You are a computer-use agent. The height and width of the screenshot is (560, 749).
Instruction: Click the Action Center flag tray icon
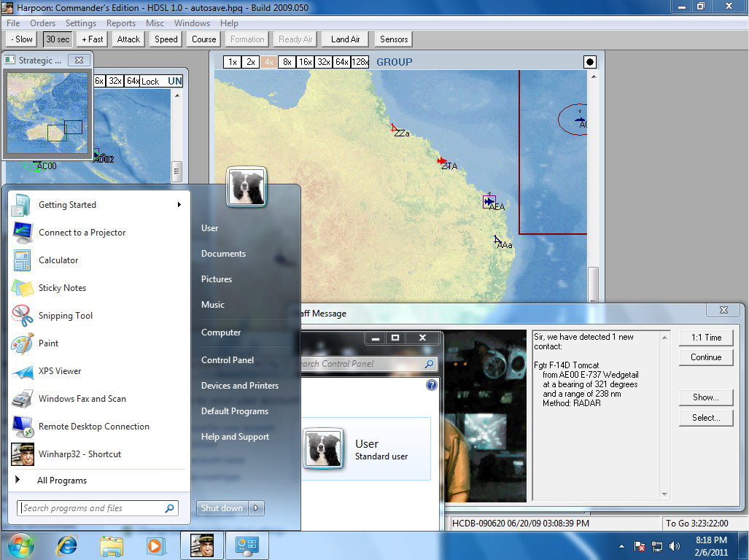pyautogui.click(x=640, y=546)
